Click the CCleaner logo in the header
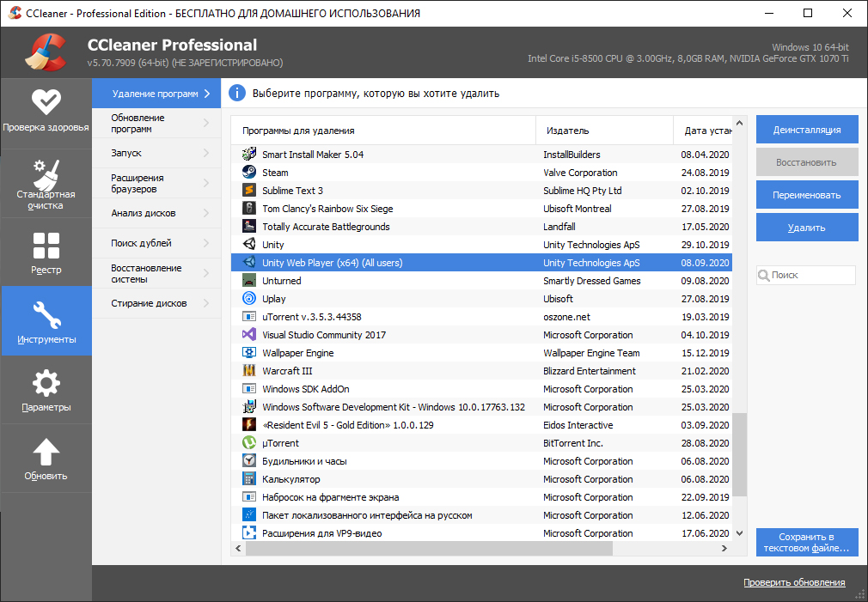Image resolution: width=868 pixels, height=602 pixels. click(x=45, y=52)
